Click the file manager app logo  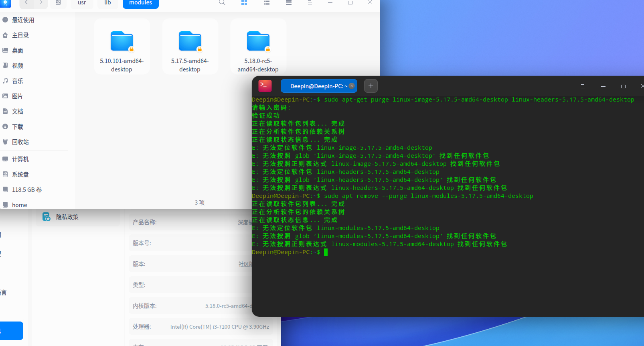point(5,3)
